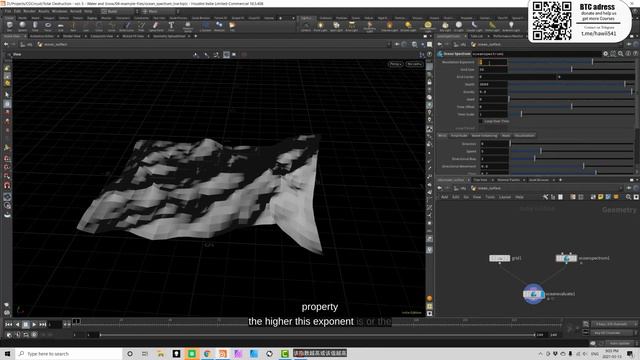The image size is (640, 360).
Task: Click the Resolution Exponent slider handle
Action: [x=593, y=62]
